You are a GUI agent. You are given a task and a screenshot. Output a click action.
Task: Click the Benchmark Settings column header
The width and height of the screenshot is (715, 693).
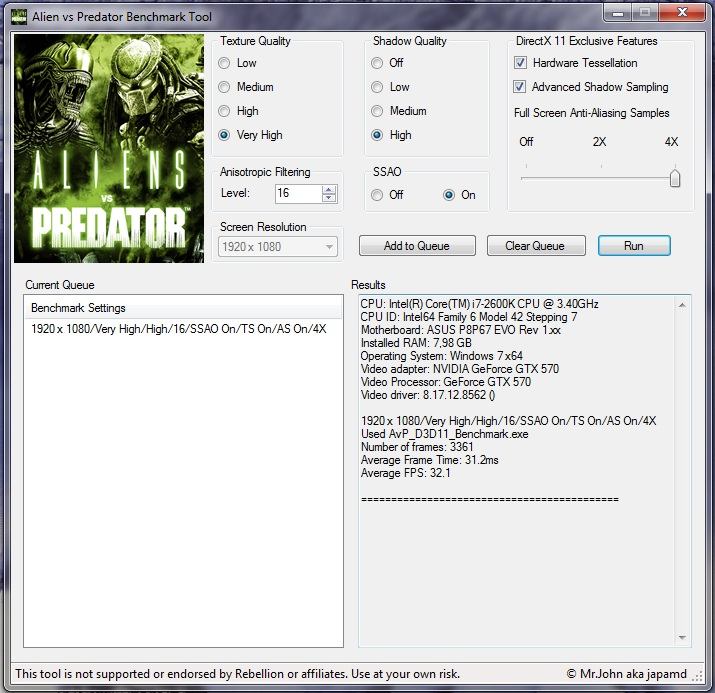click(183, 308)
